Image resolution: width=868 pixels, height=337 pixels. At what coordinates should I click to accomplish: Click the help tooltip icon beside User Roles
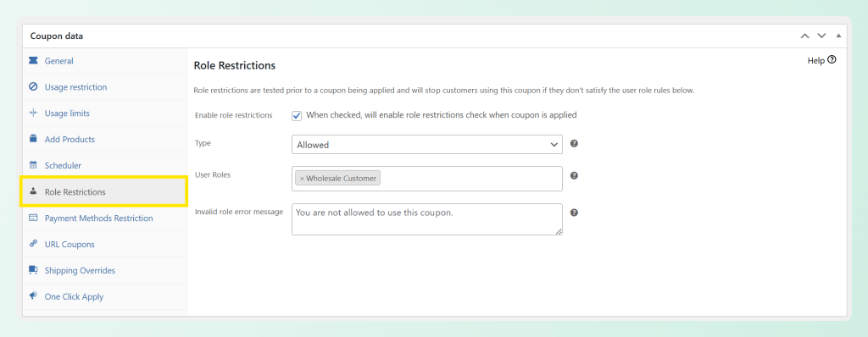coord(574,175)
